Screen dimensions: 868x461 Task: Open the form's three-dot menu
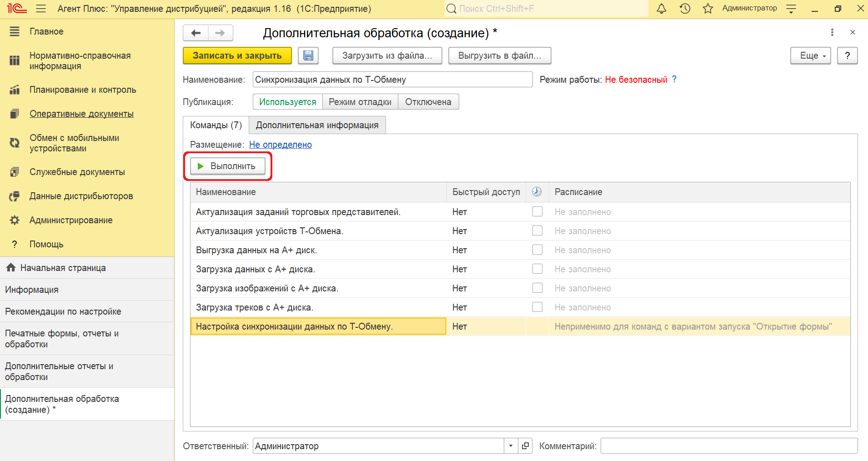click(832, 32)
